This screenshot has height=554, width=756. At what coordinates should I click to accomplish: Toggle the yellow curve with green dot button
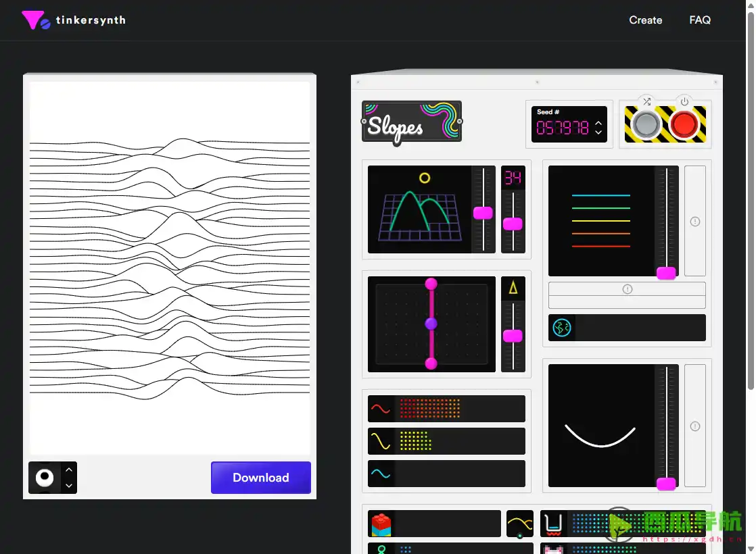point(519,524)
